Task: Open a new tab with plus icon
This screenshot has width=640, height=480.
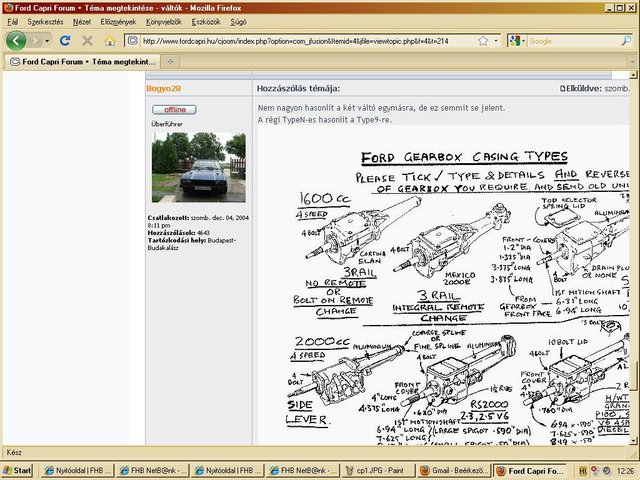Action: tap(170, 62)
